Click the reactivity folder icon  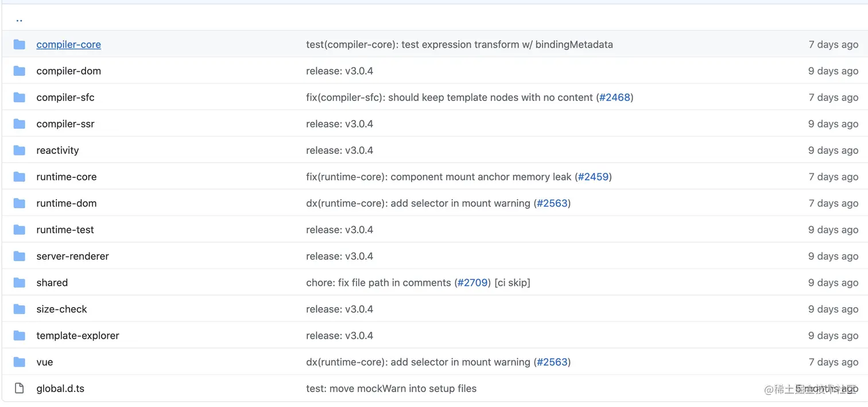click(20, 150)
